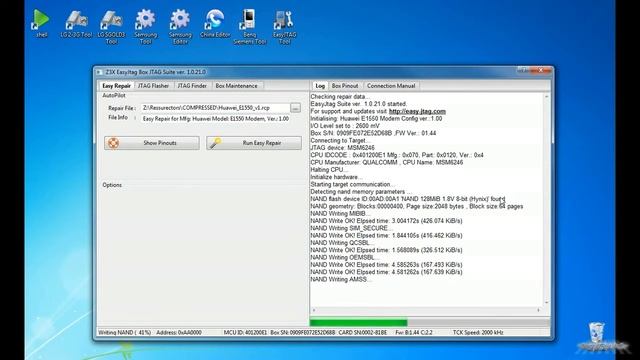Click the 'NAND Writing SIM_SECURE...' log line

click(x=351, y=228)
